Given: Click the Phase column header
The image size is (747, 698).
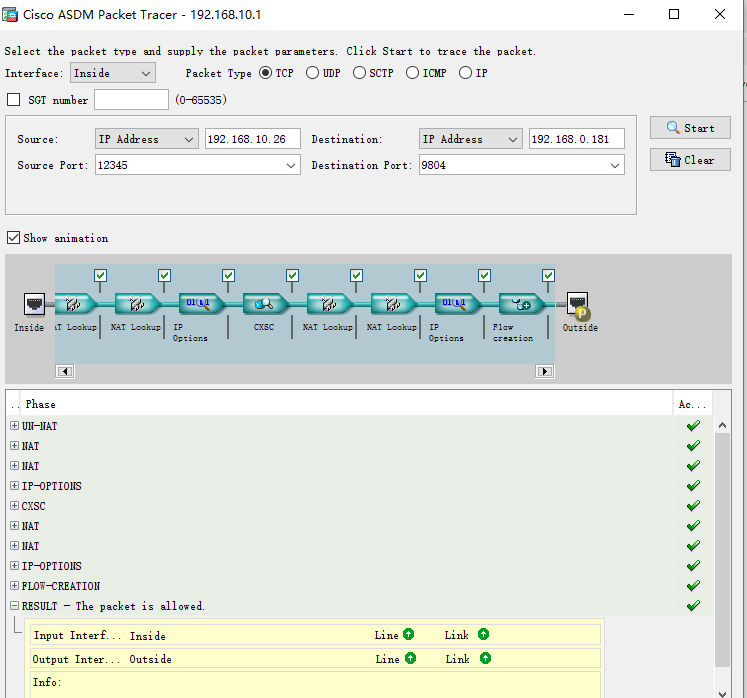Looking at the screenshot, I should (x=347, y=404).
